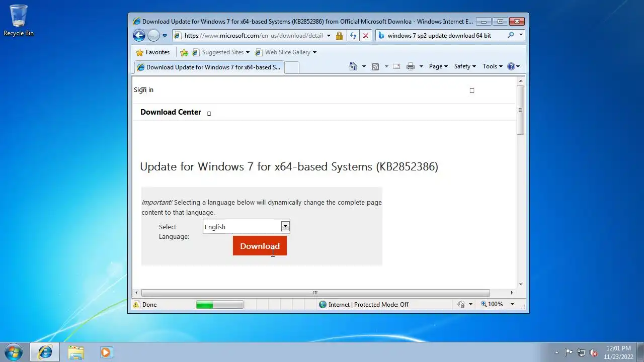Viewport: 644px width, 362px height.
Task: Click the IE page icon in title bar
Action: pos(136,22)
